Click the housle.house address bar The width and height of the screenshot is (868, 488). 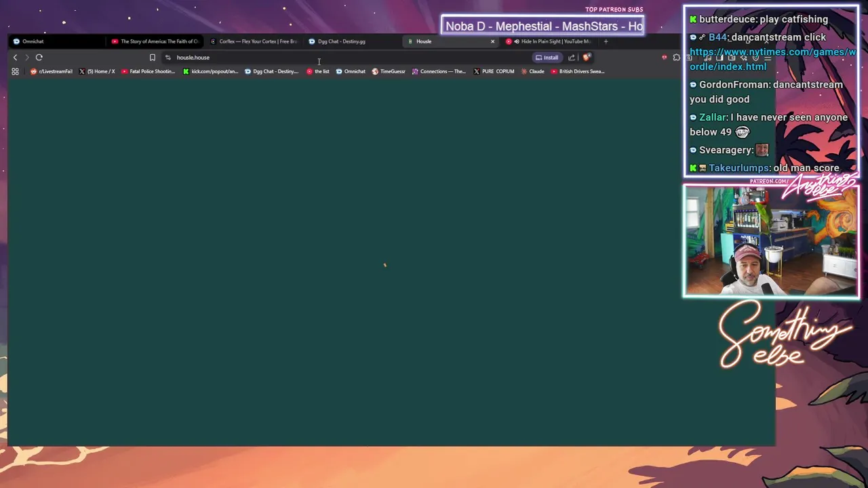click(x=346, y=58)
